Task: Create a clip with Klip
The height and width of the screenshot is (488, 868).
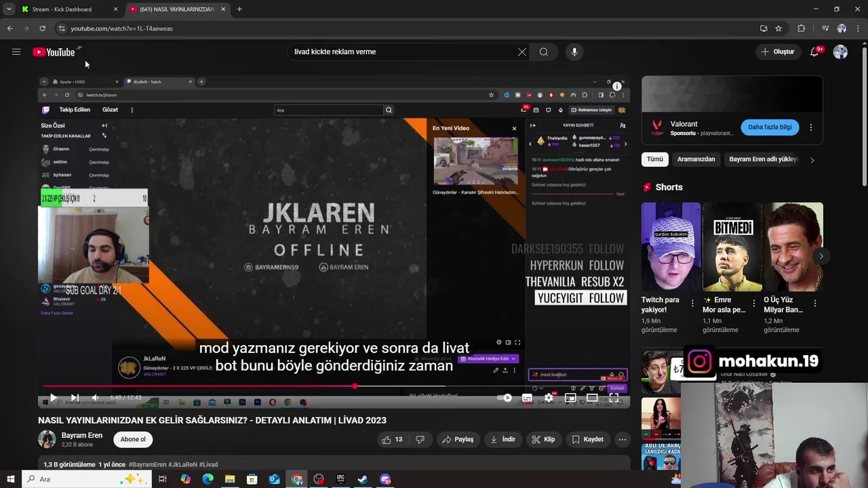Action: 543,439
